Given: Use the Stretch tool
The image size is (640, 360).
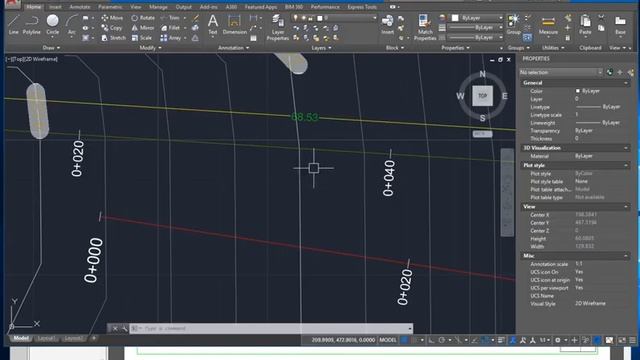Looking at the screenshot, I should [113, 38].
